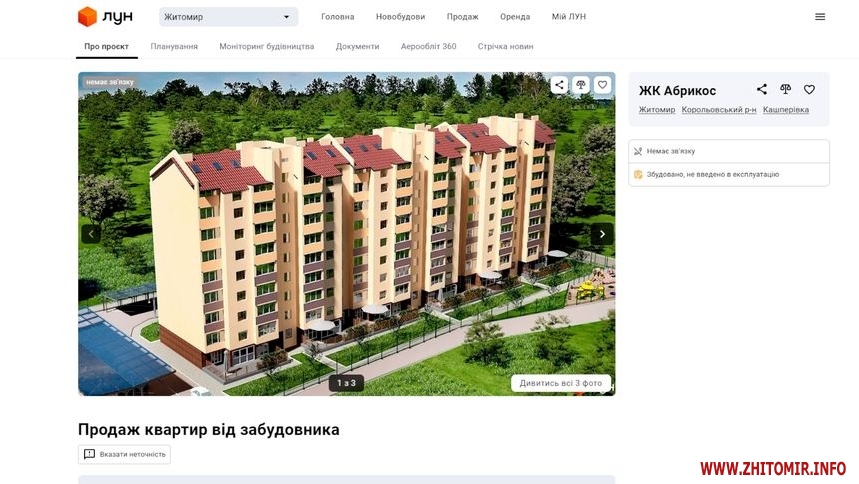Click the Дивитись всі 3 фото button
Screen dimensions: 859x484
pos(560,383)
